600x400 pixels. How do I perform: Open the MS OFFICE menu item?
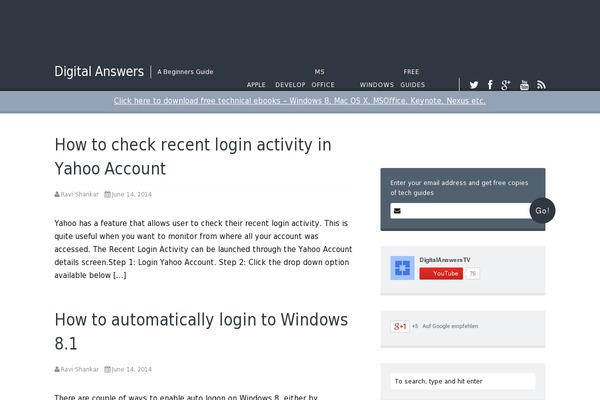pyautogui.click(x=323, y=78)
